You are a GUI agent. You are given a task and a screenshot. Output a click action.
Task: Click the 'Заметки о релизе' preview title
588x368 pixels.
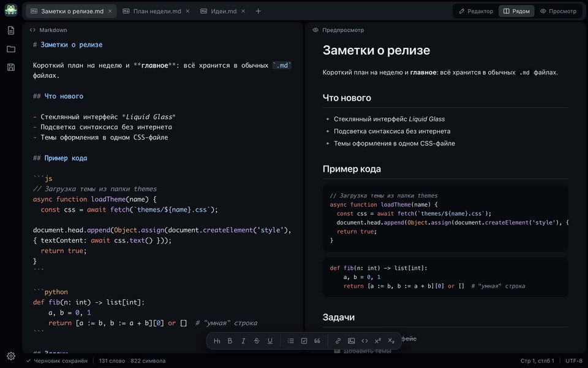coord(376,50)
